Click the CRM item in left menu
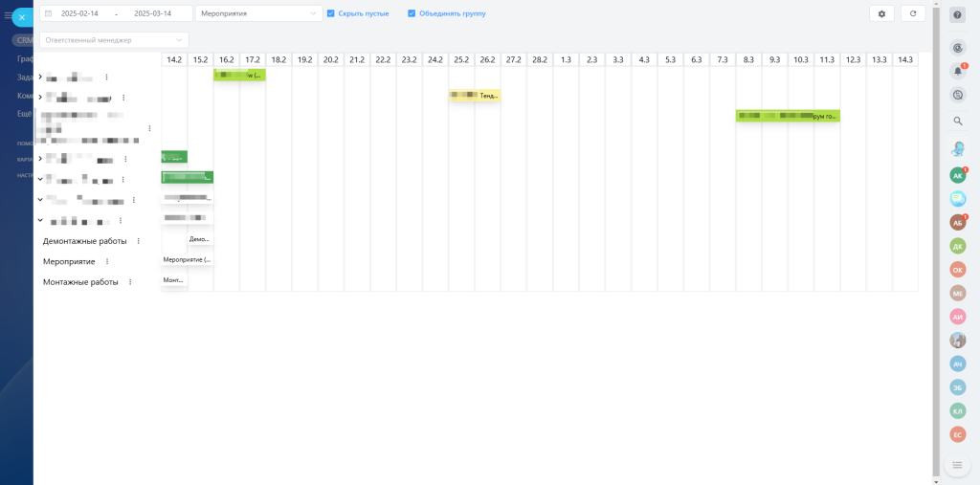Image resolution: width=980 pixels, height=485 pixels. tap(24, 40)
